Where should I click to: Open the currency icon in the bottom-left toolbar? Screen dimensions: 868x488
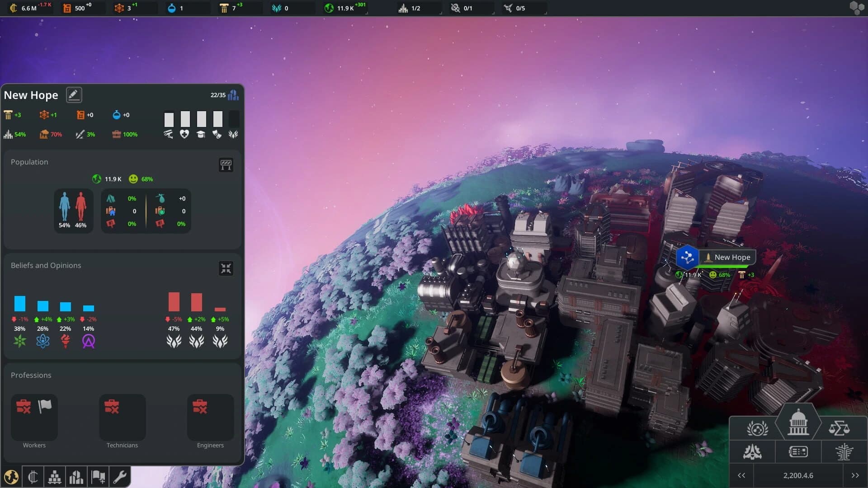pos(33,477)
